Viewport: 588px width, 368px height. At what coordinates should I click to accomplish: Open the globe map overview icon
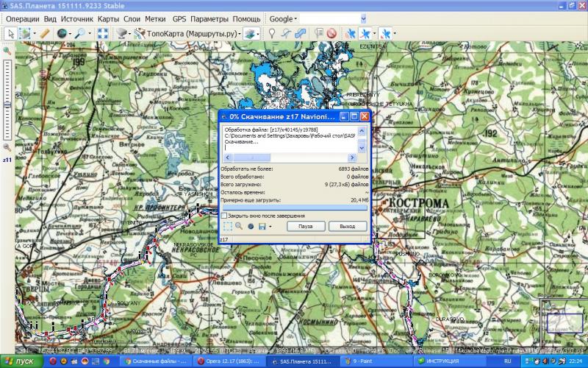pyautogui.click(x=62, y=34)
